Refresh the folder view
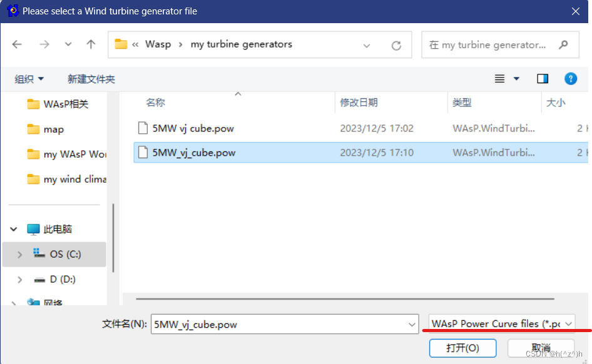This screenshot has width=592, height=364. point(397,44)
